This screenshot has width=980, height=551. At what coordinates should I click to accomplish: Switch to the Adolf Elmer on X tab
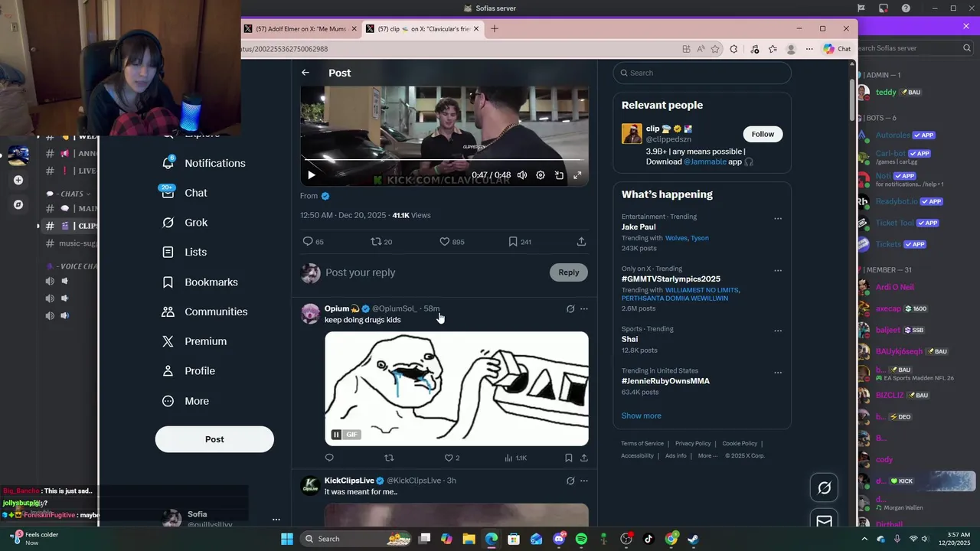pyautogui.click(x=301, y=29)
